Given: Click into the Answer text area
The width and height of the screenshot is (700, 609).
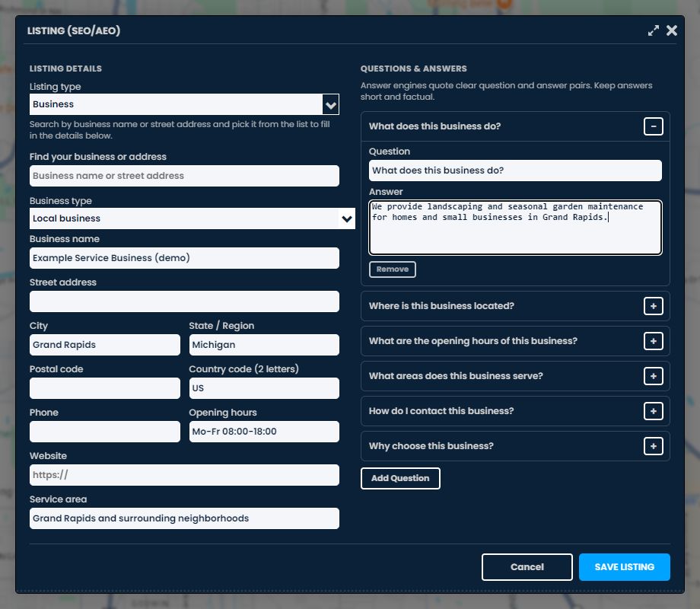Looking at the screenshot, I should click(515, 228).
